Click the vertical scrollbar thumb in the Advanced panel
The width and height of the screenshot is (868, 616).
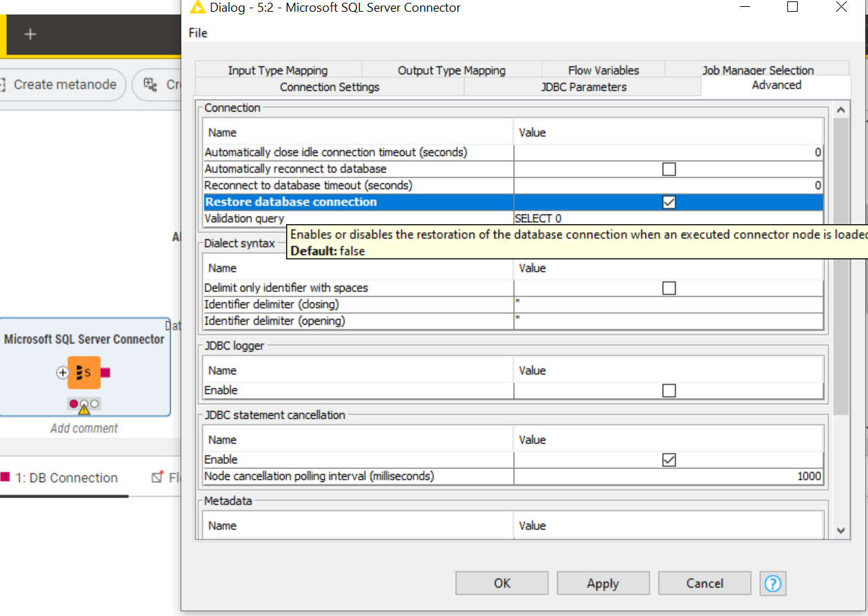pos(840,266)
